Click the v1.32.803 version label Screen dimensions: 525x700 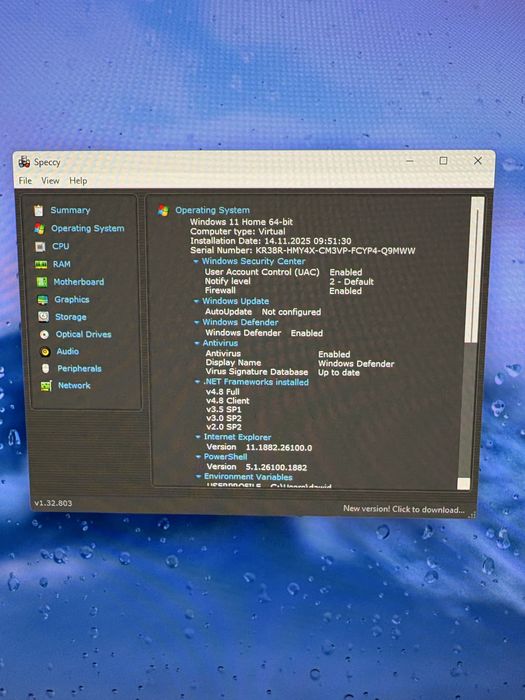[53, 503]
